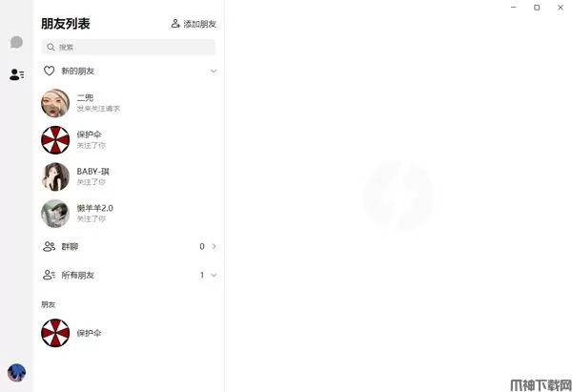
Task: Click the 群聊 group chat icon
Action: [50, 246]
